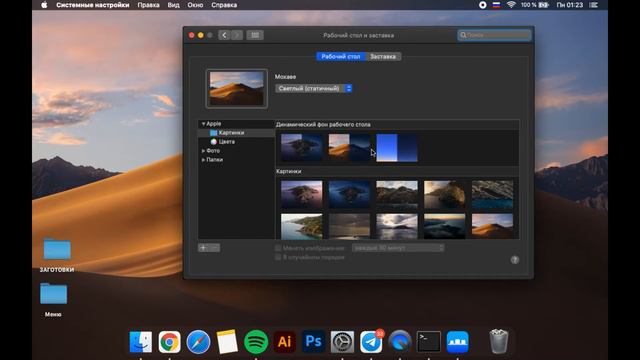Switch to Заставка tab
Screen dimensions: 640x360
[383, 56]
